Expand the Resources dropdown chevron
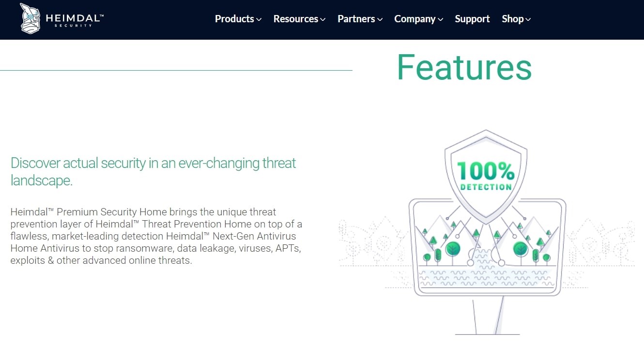644x362 pixels. [323, 19]
